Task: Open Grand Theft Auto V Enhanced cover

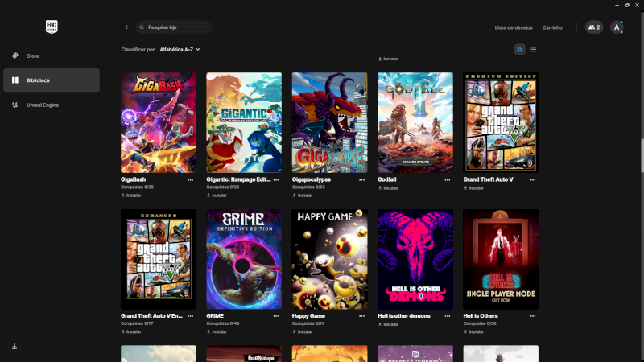Action: pos(158,259)
